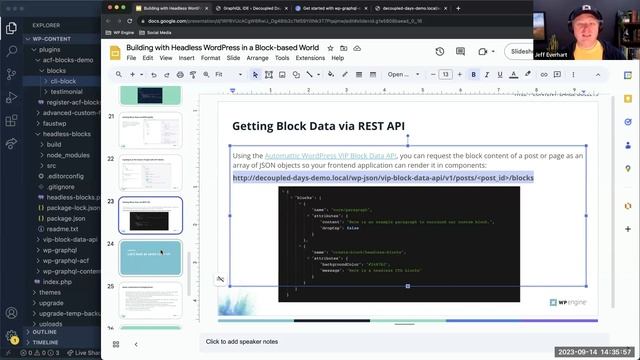The width and height of the screenshot is (640, 360).
Task: Click the move to folder icon
Action: 344,48
